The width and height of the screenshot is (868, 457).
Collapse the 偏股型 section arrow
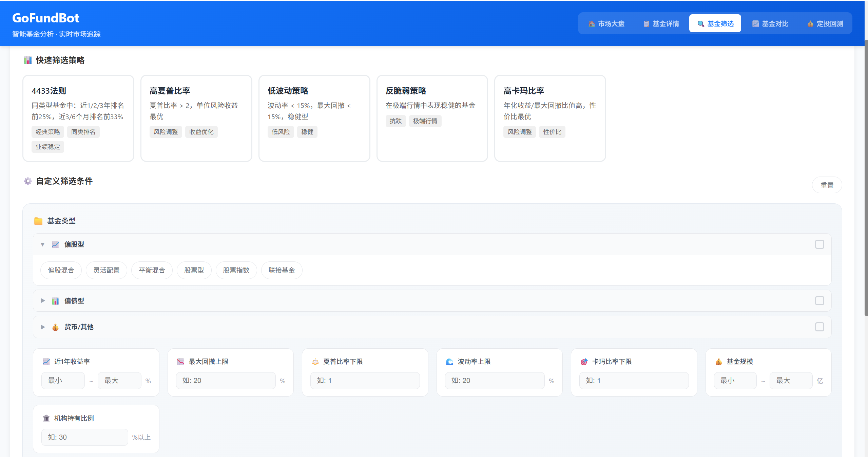click(43, 244)
